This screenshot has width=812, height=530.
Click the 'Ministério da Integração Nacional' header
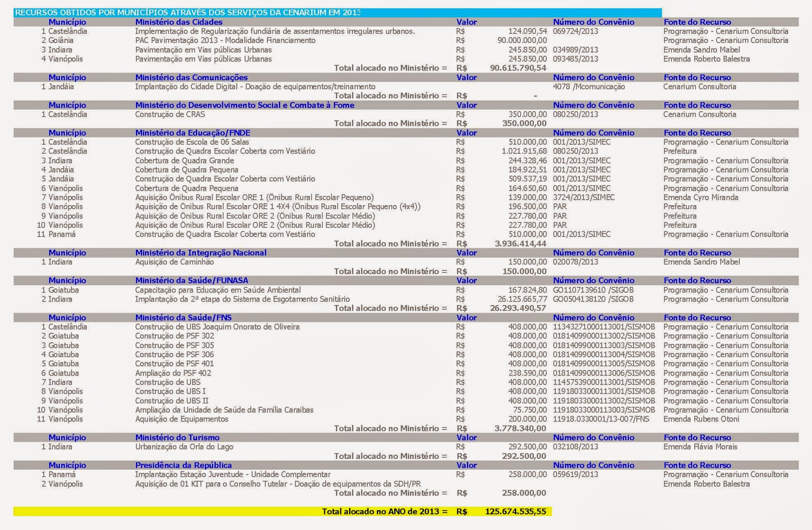tap(200, 253)
